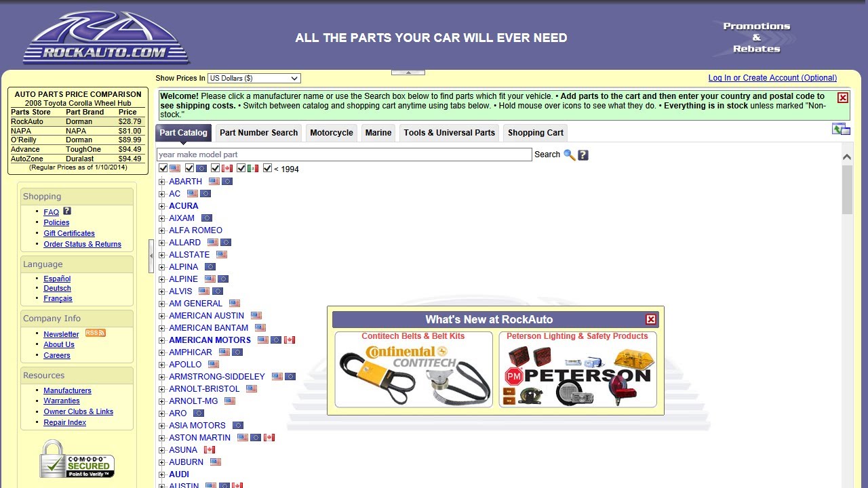Select the AMPHICAR make
This screenshot has height=488, width=868.
pyautogui.click(x=191, y=352)
